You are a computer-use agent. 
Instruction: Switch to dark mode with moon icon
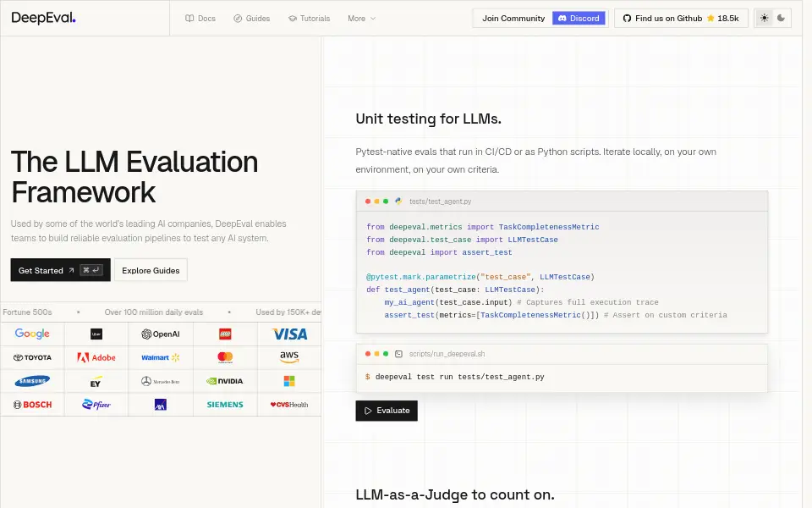point(781,18)
